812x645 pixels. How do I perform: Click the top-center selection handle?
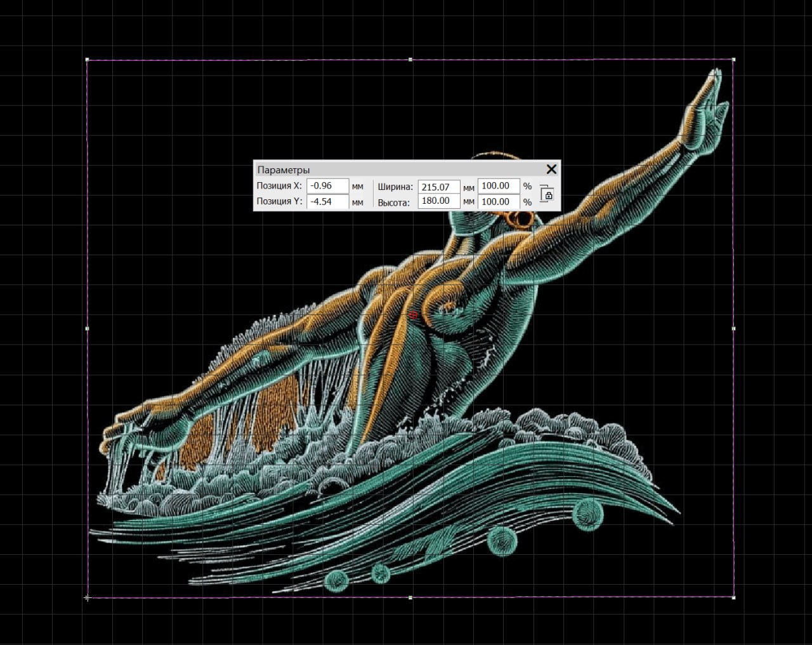coord(410,60)
